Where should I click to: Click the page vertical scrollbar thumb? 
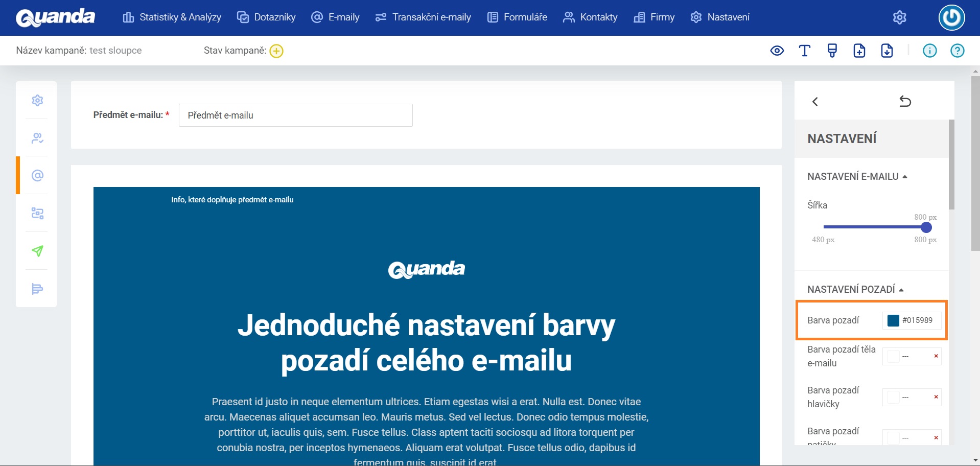coord(975,164)
